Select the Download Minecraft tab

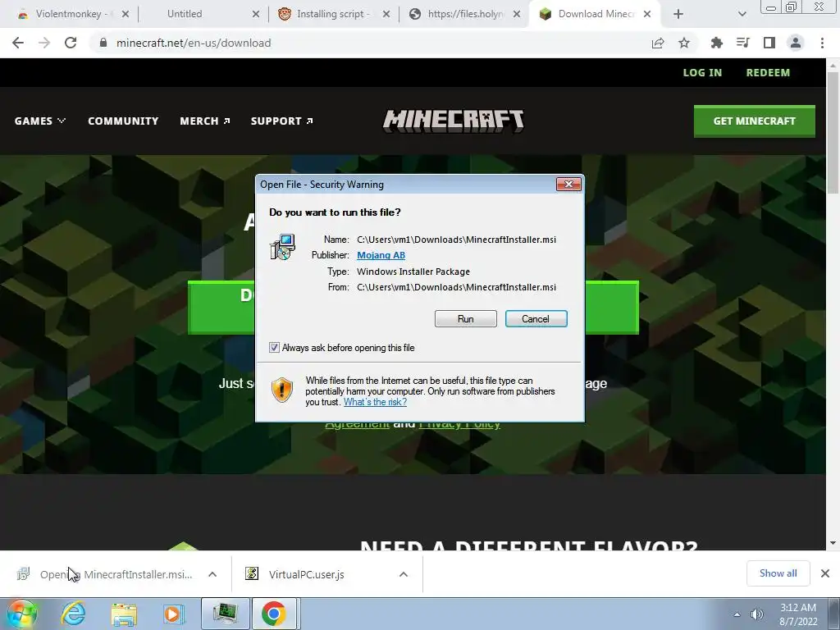[595, 14]
